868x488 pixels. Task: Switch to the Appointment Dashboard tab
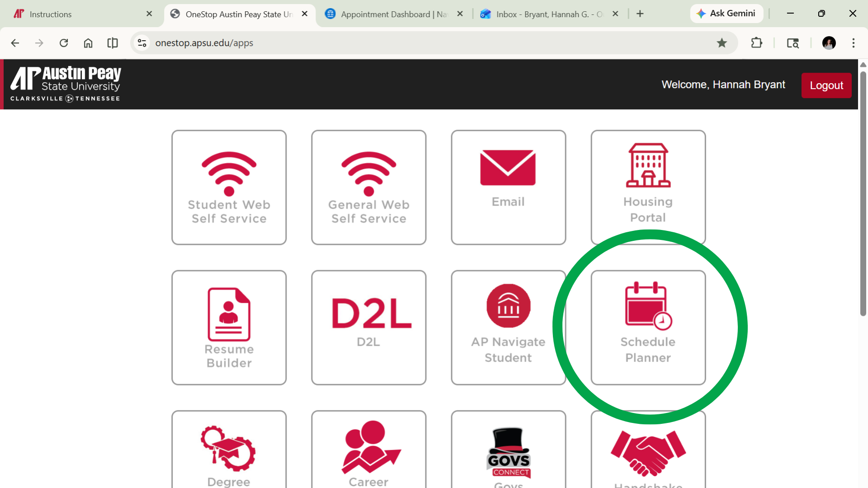click(387, 14)
